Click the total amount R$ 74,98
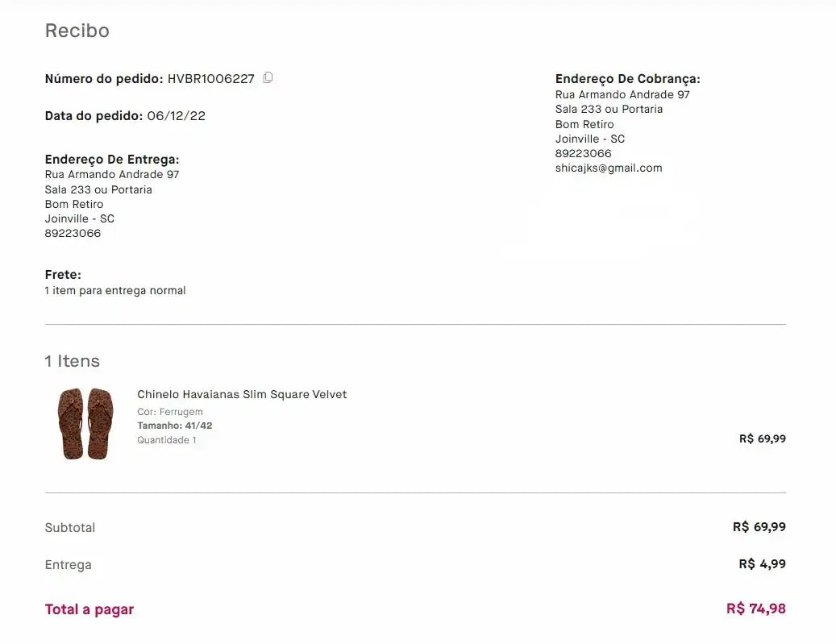The width and height of the screenshot is (836, 644). pos(755,609)
